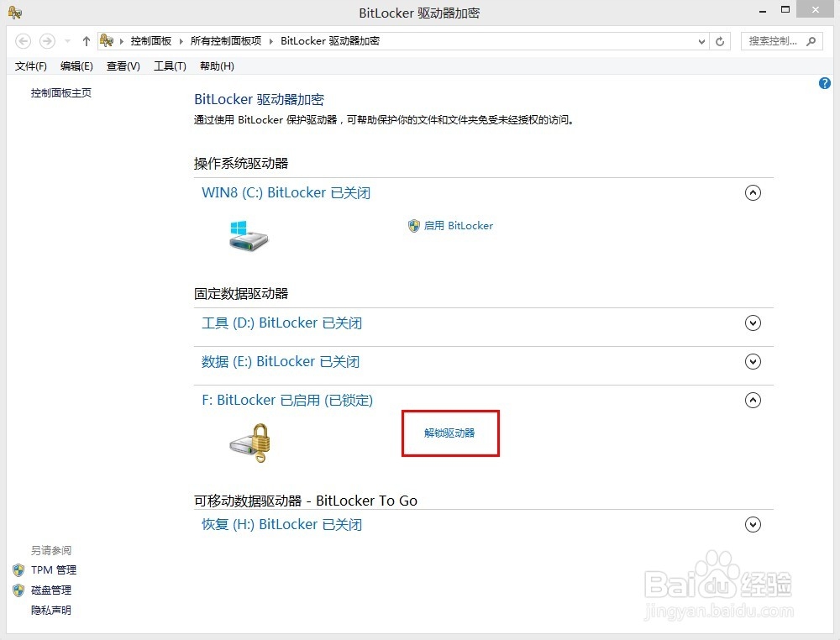840x640 pixels.
Task: Close the BitLocker window
Action: tap(816, 9)
